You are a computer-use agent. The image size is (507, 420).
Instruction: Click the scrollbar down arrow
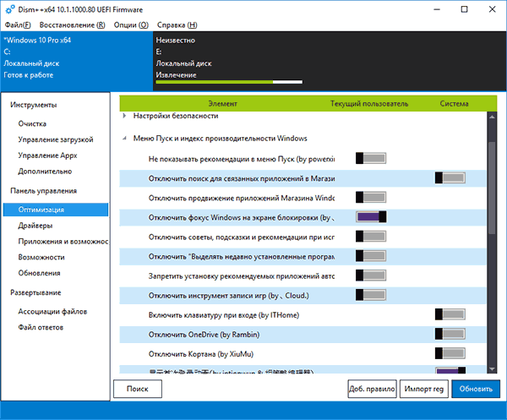(x=492, y=369)
